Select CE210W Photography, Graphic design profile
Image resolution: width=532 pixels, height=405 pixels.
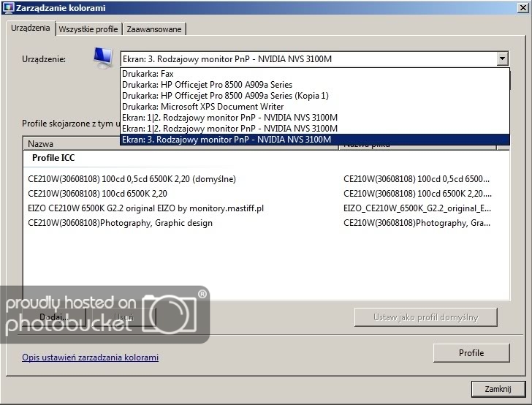120,223
